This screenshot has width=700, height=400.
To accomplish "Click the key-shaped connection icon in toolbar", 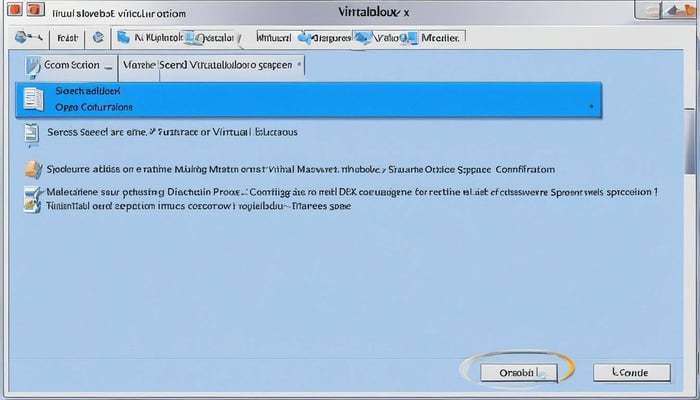I will (28, 38).
